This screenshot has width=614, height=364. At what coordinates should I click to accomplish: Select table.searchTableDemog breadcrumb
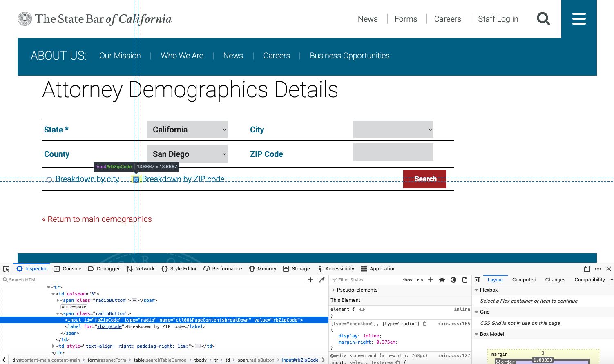160,360
